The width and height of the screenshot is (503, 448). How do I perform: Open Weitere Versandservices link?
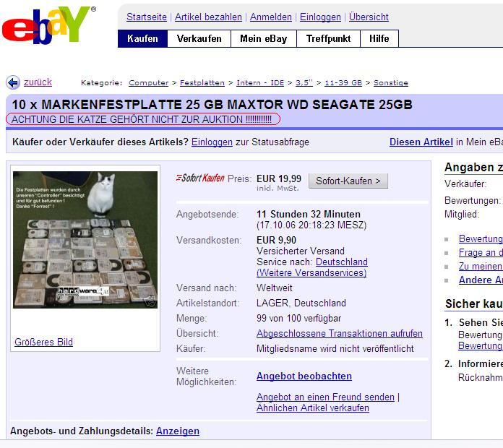(311, 273)
